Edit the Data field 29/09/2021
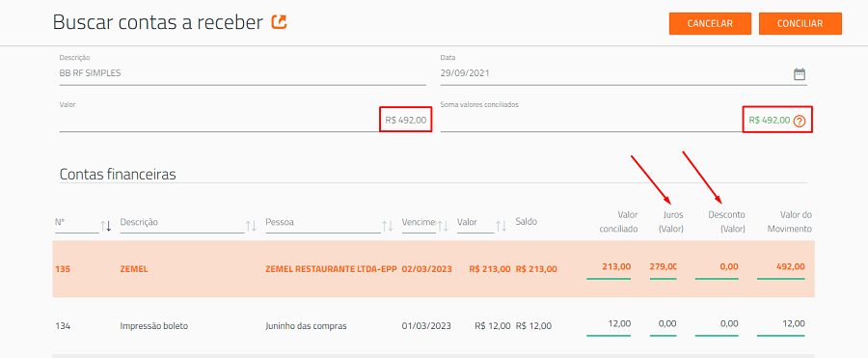Image resolution: width=868 pixels, height=358 pixels. 623,73
